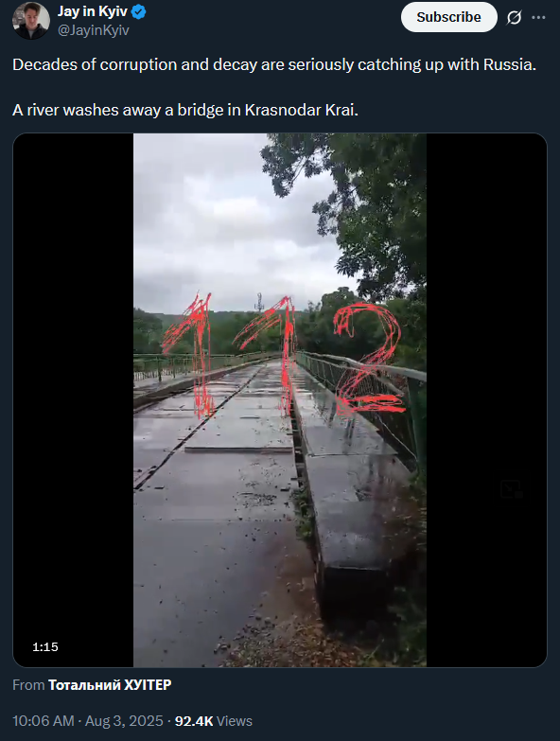
Task: Click the 1:15 video duration label
Action: click(45, 647)
